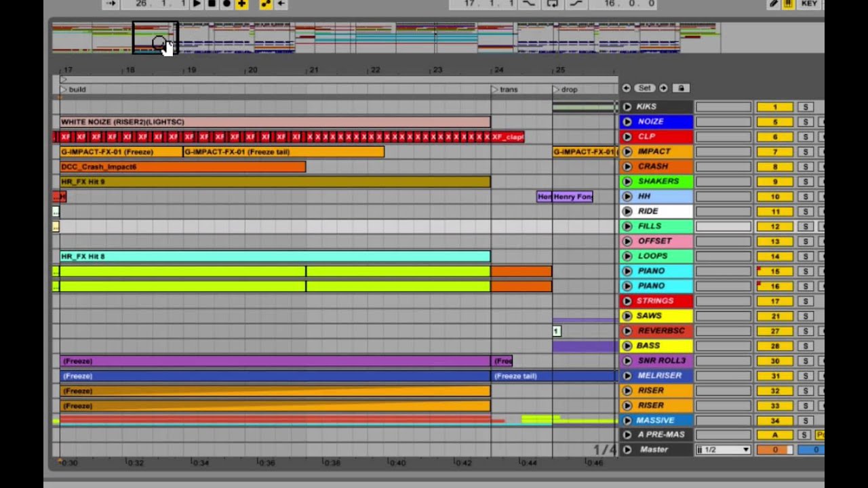Viewport: 868px width, 488px height.
Task: Toggle the computer MIDI keyboard button
Action: point(788,3)
